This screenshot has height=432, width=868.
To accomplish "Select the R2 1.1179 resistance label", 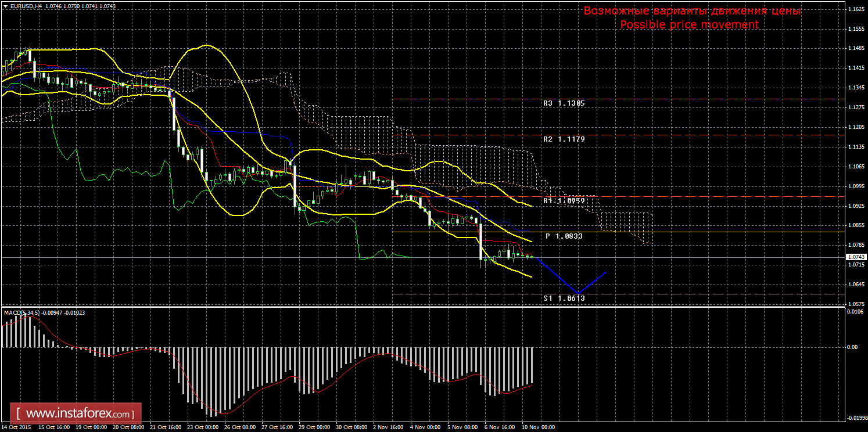I will click(x=564, y=139).
